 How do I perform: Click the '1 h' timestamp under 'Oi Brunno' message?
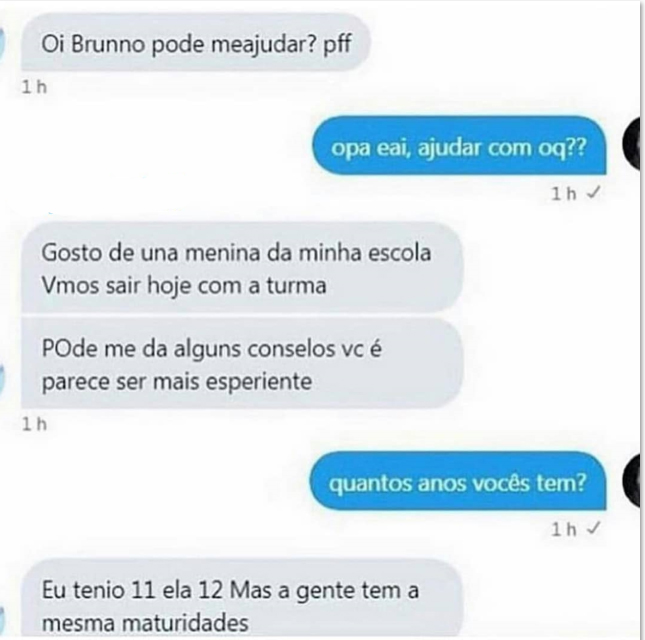coord(35,87)
